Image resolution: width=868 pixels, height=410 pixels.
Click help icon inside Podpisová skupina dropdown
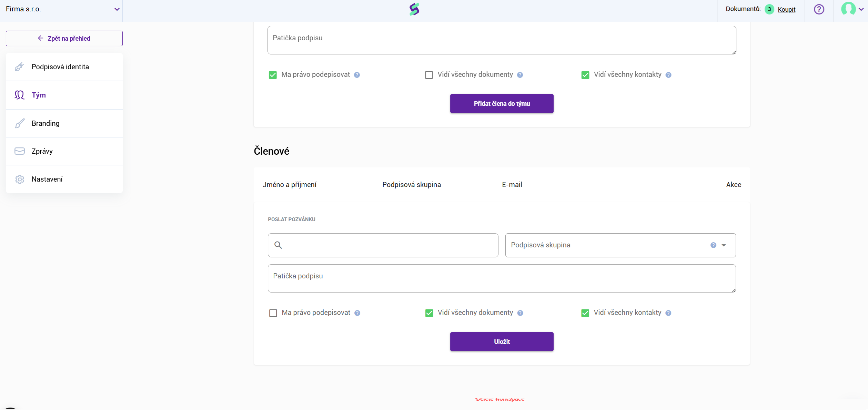tap(713, 245)
